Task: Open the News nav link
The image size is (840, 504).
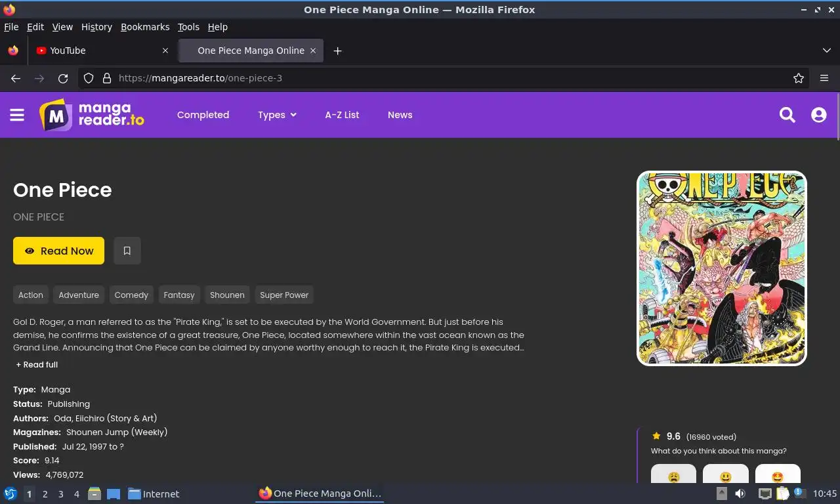Action: (400, 115)
